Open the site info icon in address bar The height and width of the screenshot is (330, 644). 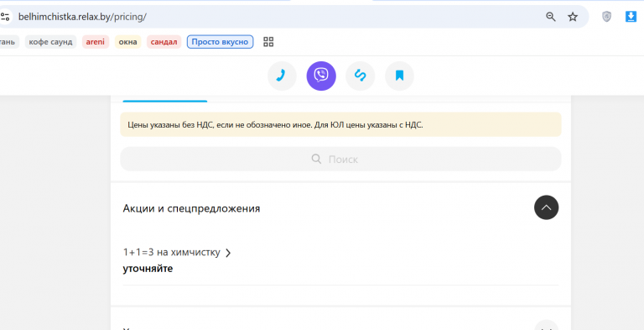click(5, 17)
